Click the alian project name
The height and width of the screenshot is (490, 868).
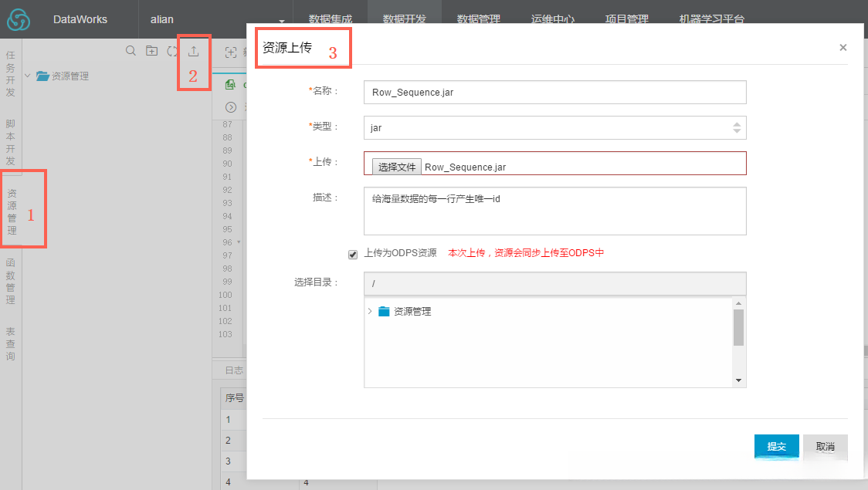tap(162, 19)
